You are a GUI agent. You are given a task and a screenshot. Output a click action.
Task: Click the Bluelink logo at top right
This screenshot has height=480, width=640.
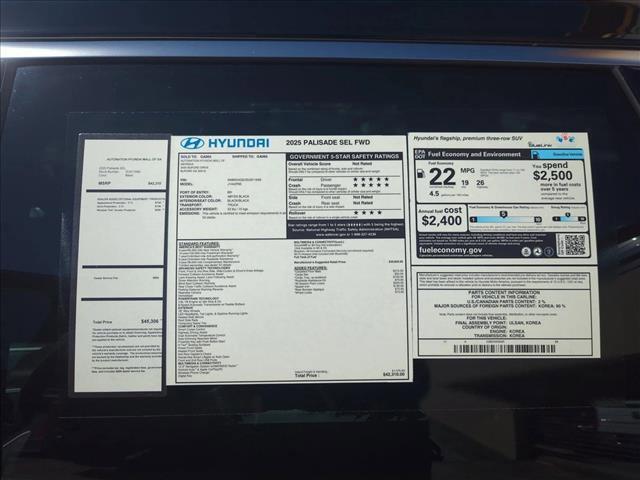(540, 144)
